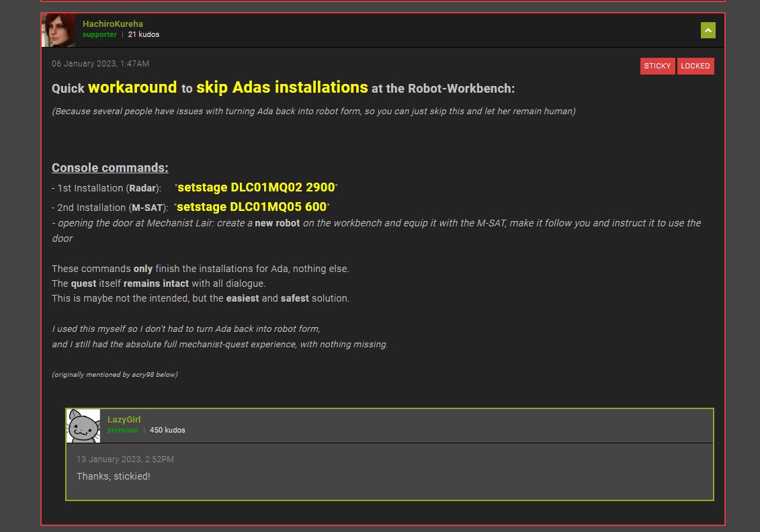Click the supporter label under HachiroKureha
Image resolution: width=760 pixels, height=532 pixels.
99,34
